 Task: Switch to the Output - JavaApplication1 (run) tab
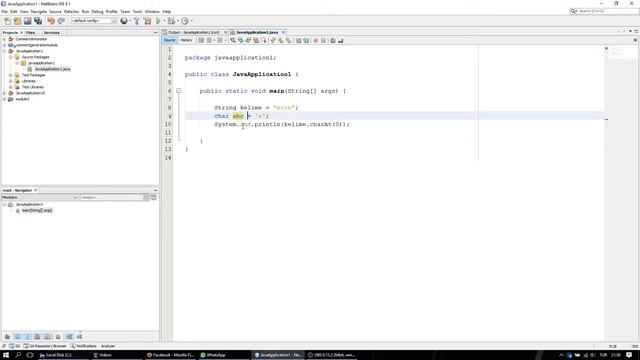click(194, 32)
